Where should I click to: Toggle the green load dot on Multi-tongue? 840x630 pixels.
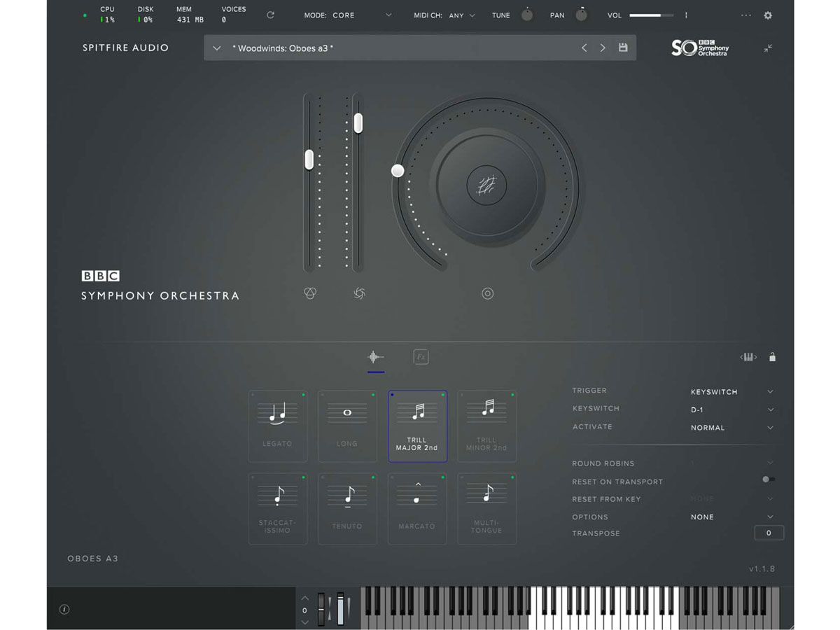point(512,477)
